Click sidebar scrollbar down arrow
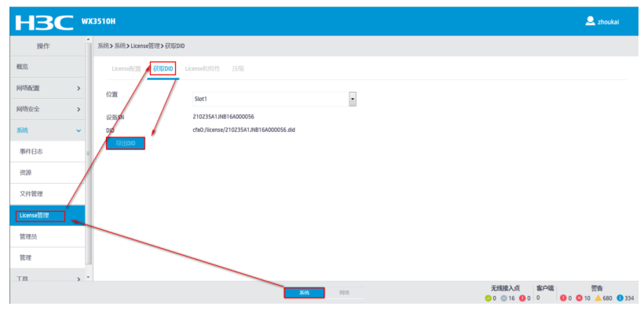The image size is (644, 310). pyautogui.click(x=88, y=277)
